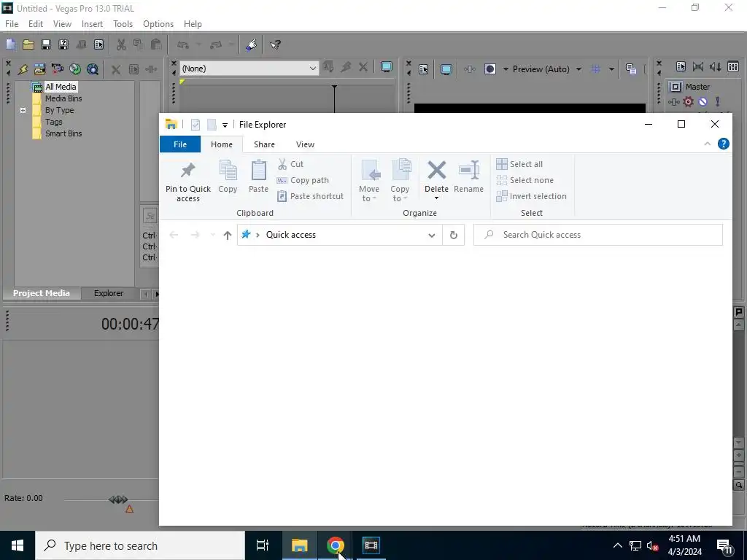Open Project Video Properties in preview toolbar
747x560 pixels.
tap(424, 69)
